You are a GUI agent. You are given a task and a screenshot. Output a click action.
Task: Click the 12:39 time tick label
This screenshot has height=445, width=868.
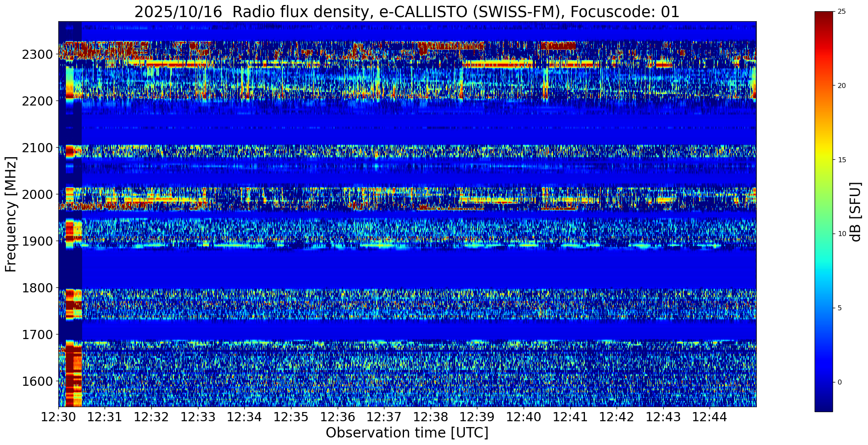(x=477, y=417)
